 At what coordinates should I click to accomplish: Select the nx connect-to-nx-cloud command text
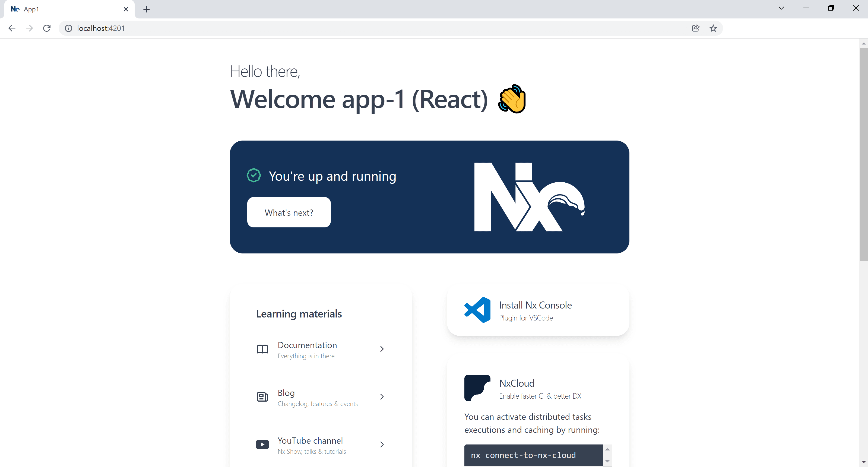(523, 456)
